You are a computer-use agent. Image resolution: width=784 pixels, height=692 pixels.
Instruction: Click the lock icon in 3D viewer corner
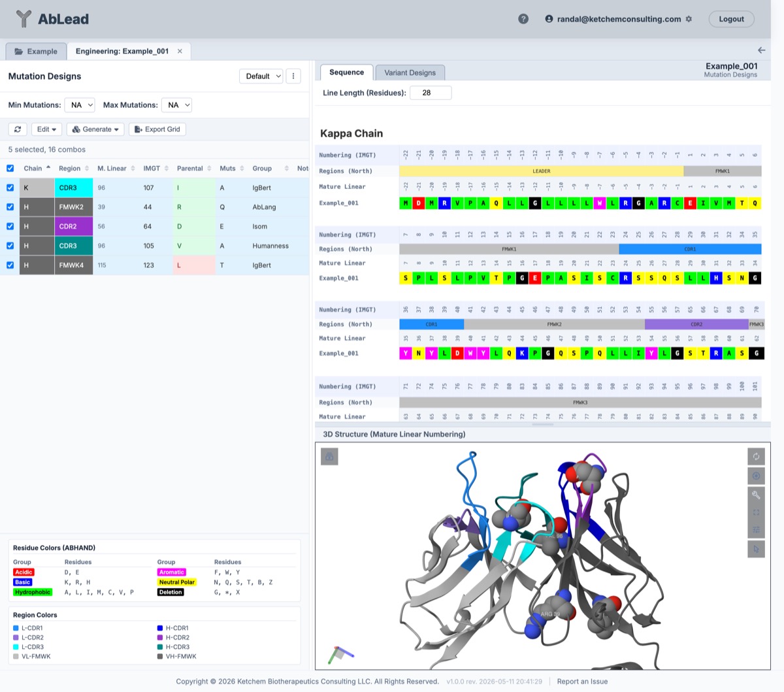[x=329, y=457]
